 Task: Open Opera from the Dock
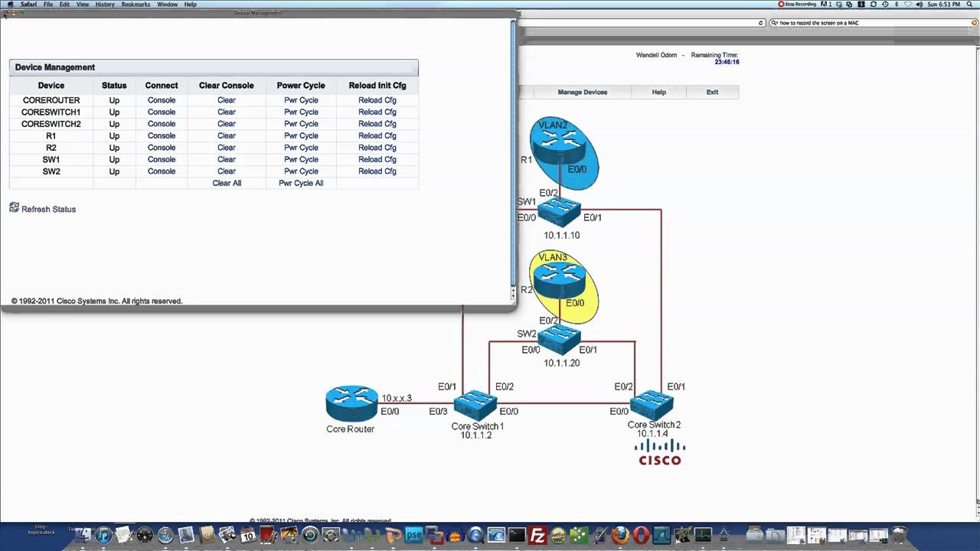click(642, 535)
